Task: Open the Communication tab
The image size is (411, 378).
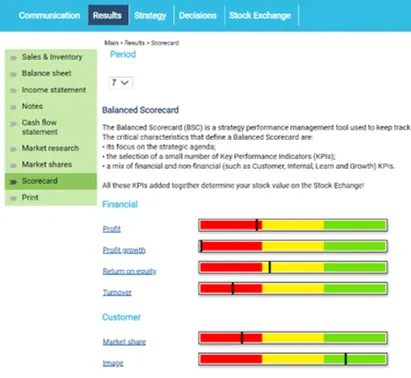Action: point(49,15)
